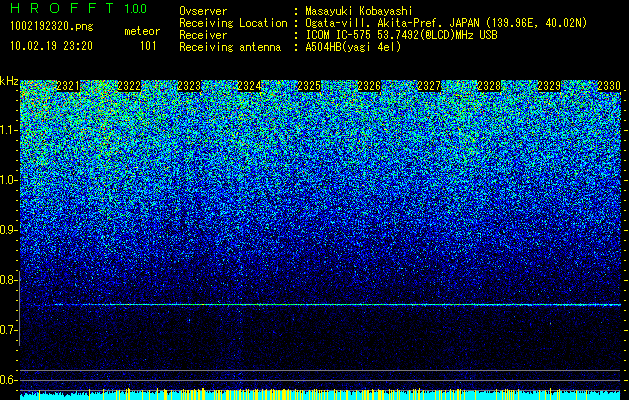Select the filename 1002192320.png
Screen dimensions: 629x400
[x=52, y=26]
